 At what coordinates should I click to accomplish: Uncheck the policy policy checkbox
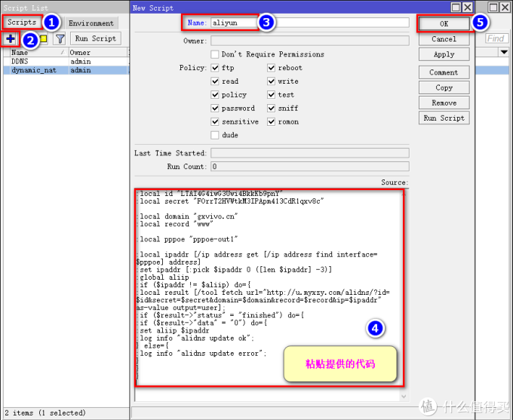pyautogui.click(x=214, y=94)
